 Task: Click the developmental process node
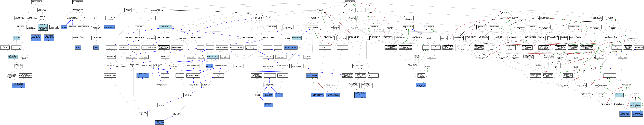[x=320, y=10]
